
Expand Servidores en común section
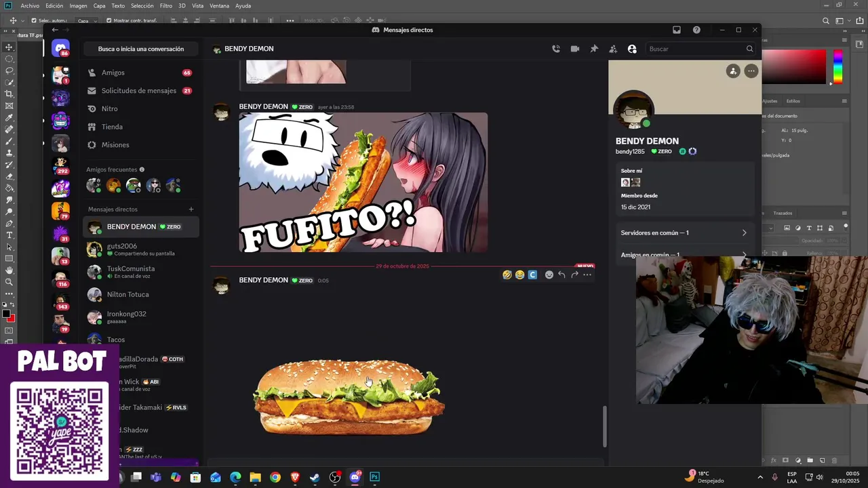[685, 232]
